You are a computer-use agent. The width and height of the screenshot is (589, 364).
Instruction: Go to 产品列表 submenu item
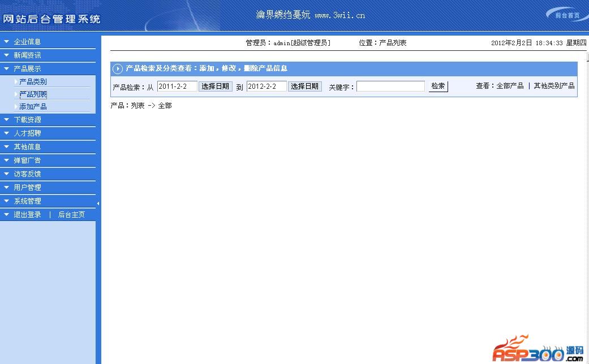[x=33, y=94]
